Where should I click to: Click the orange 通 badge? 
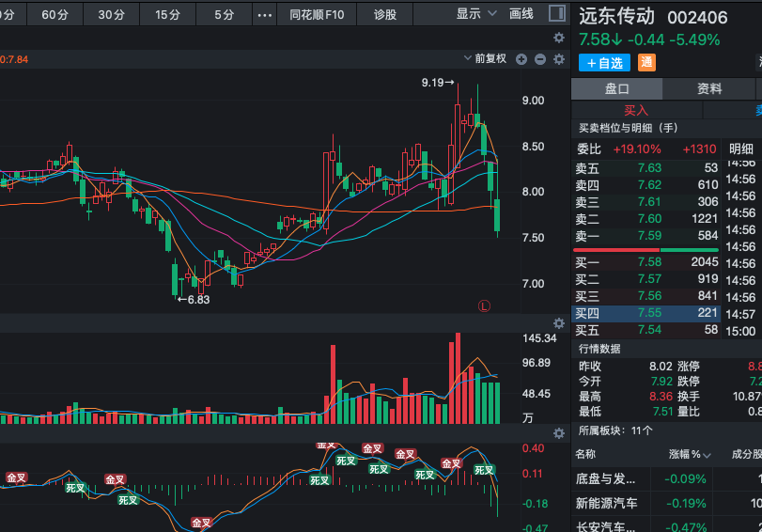(646, 62)
